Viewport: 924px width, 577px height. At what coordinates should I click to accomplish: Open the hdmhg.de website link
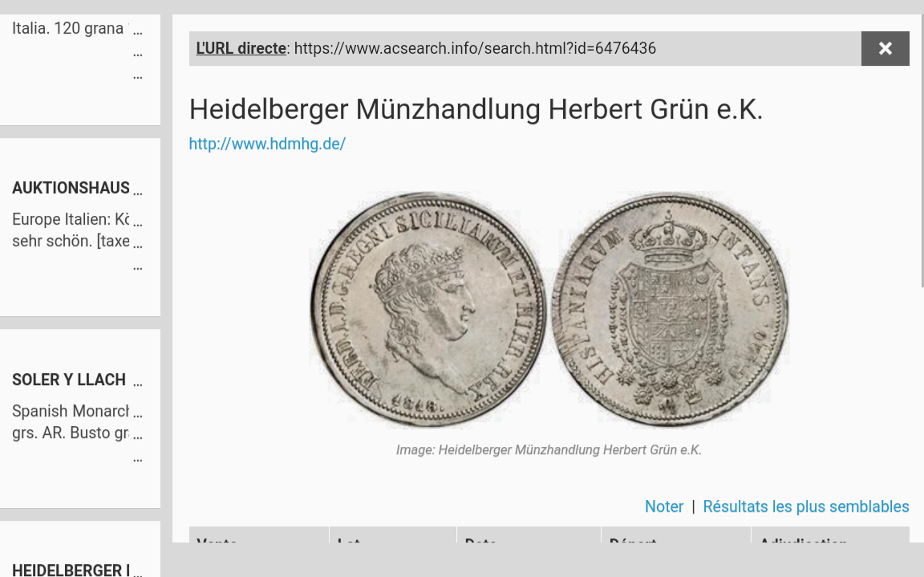[267, 144]
